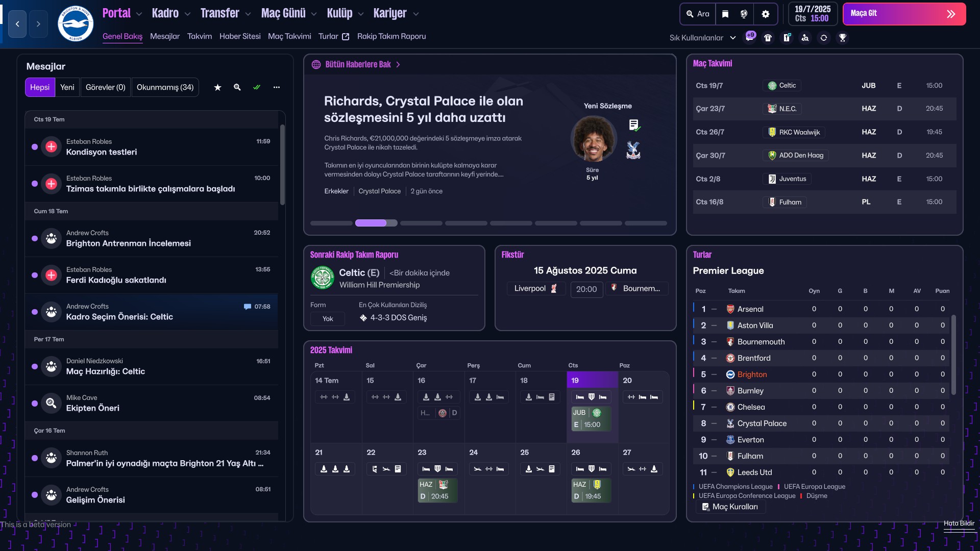Open the bookmark icon in the top bar

tap(725, 14)
